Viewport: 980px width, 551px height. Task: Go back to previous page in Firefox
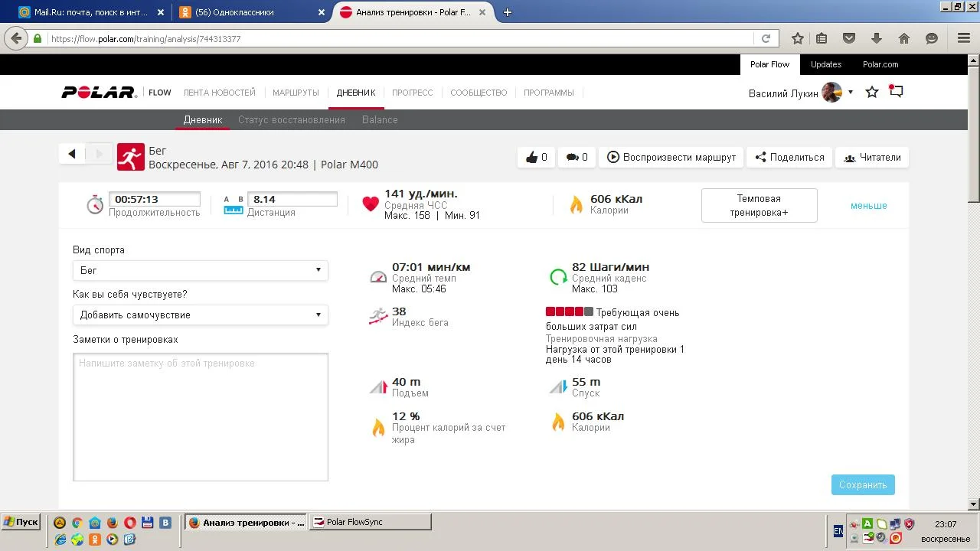point(17,38)
